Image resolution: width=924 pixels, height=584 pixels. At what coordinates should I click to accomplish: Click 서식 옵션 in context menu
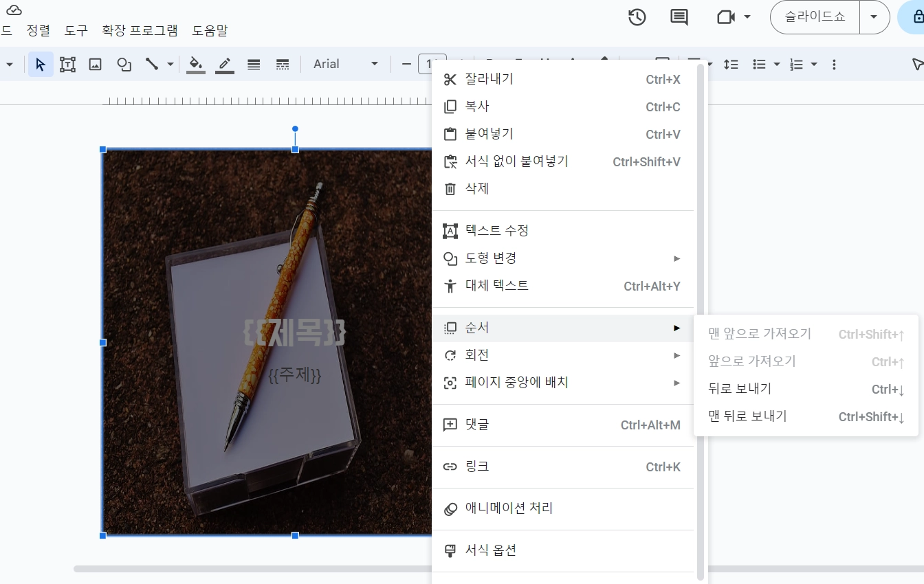[x=490, y=550]
